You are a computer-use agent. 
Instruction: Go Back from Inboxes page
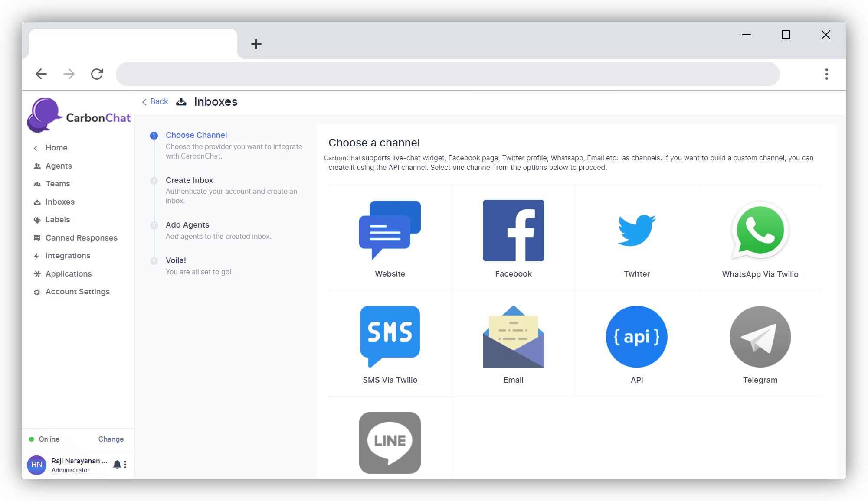point(155,101)
